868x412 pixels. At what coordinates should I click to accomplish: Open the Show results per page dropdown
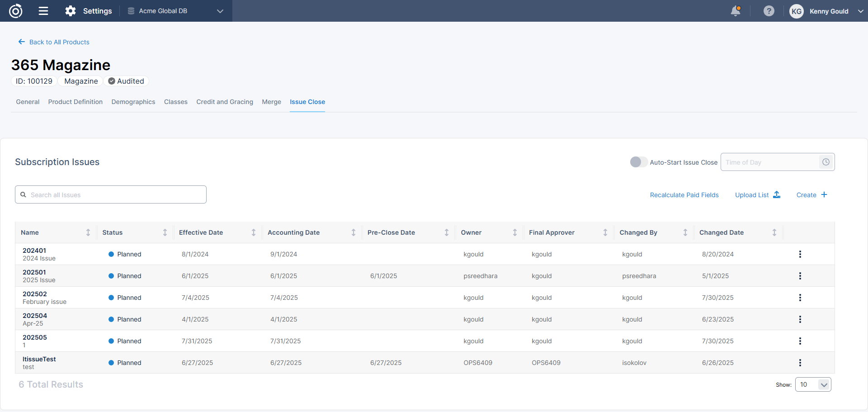[813, 384]
